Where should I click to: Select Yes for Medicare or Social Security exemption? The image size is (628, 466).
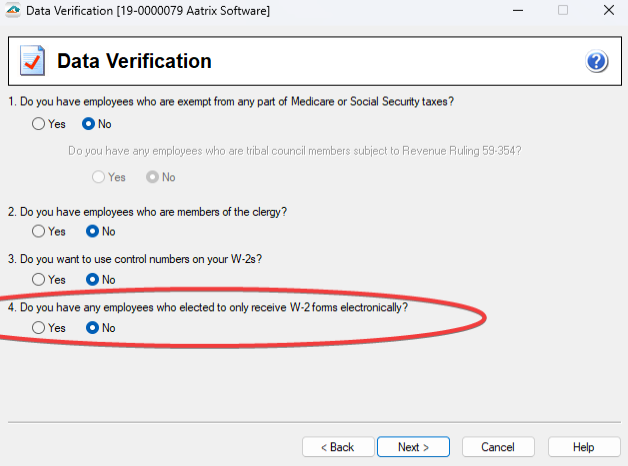coord(39,124)
